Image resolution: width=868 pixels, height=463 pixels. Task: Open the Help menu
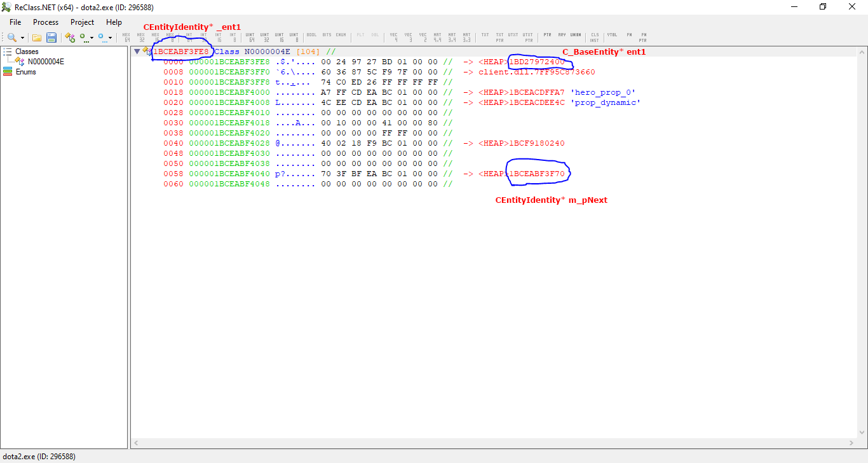coord(114,22)
